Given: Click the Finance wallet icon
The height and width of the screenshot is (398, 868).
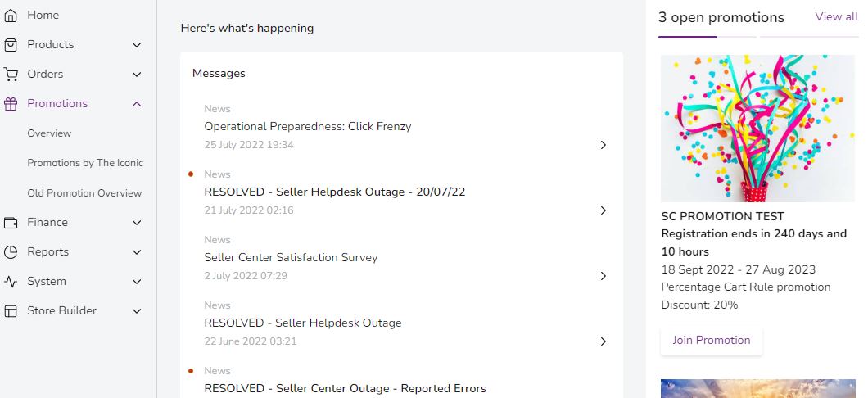Looking at the screenshot, I should 11,223.
